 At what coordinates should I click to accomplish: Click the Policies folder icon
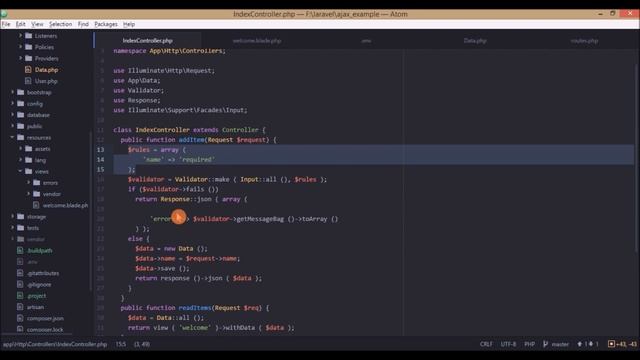coord(29,47)
